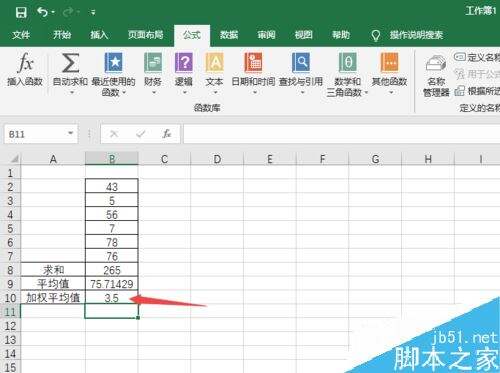Screen dimensions: 500x373
Task: Click the 定义名称 button
Action: (477, 57)
